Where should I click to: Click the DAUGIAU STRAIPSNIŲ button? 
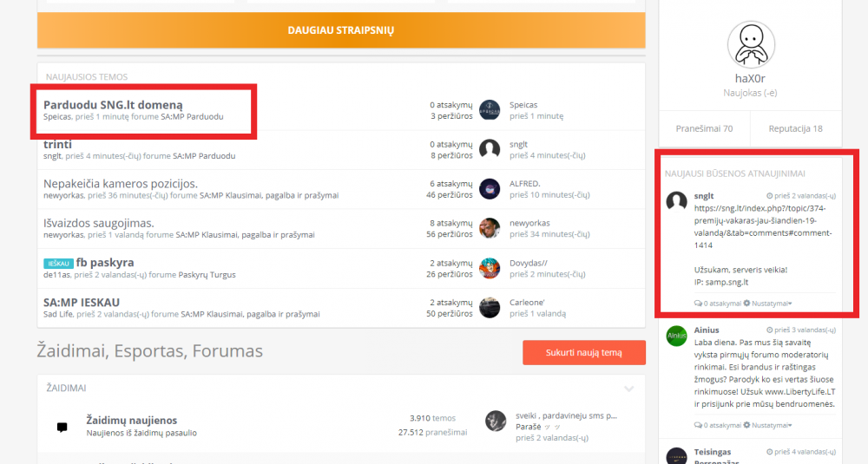pyautogui.click(x=341, y=30)
